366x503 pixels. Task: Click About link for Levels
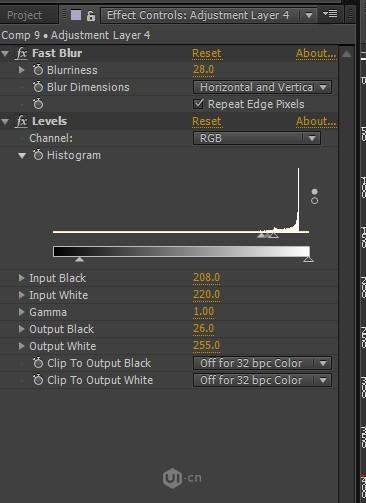coord(316,121)
